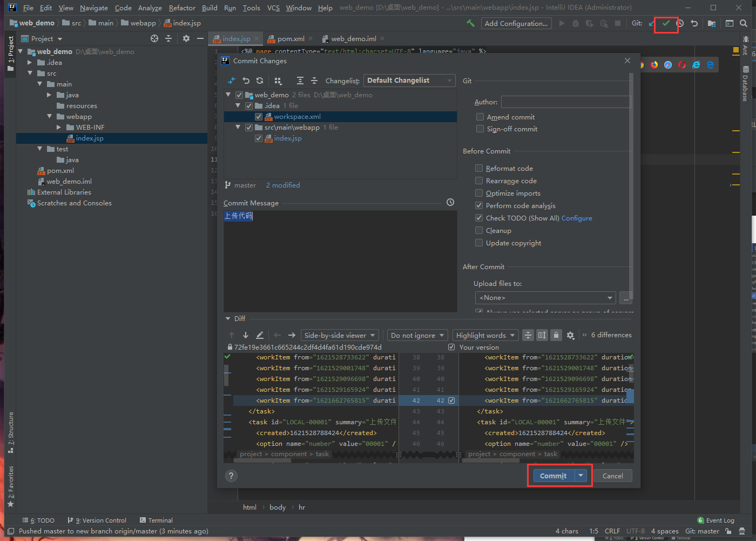Toggle synchronize scrolling icon in Diff toolbar
Viewport: 756px width, 541px height.
click(x=542, y=335)
